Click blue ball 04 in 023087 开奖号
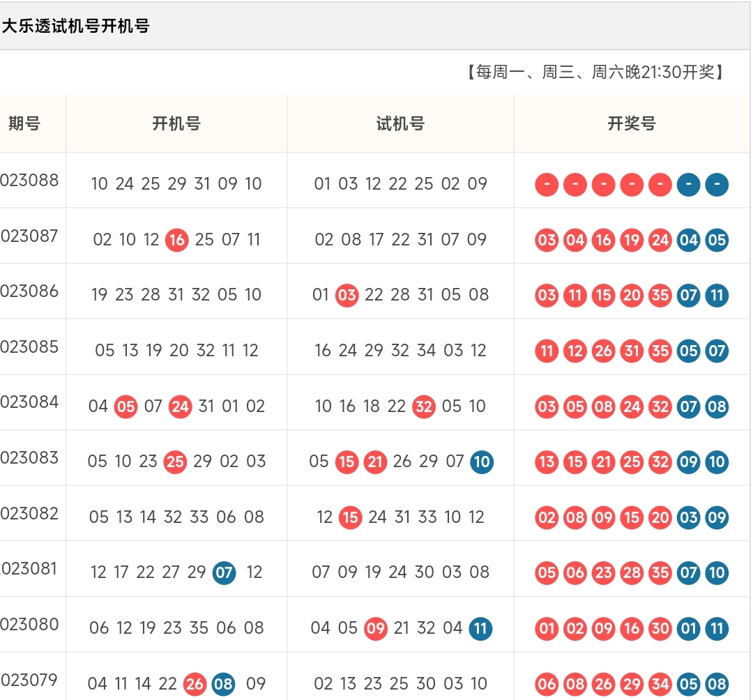 coord(688,240)
